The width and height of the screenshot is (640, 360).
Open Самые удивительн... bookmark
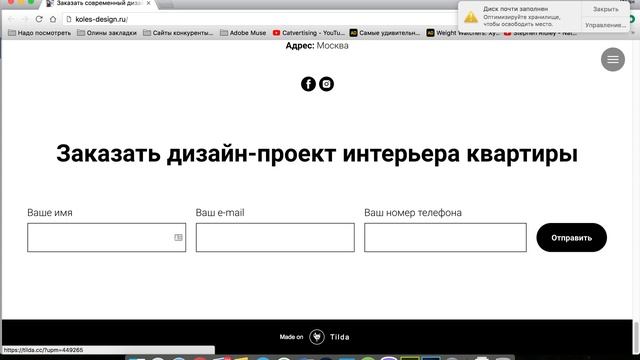[x=385, y=33]
